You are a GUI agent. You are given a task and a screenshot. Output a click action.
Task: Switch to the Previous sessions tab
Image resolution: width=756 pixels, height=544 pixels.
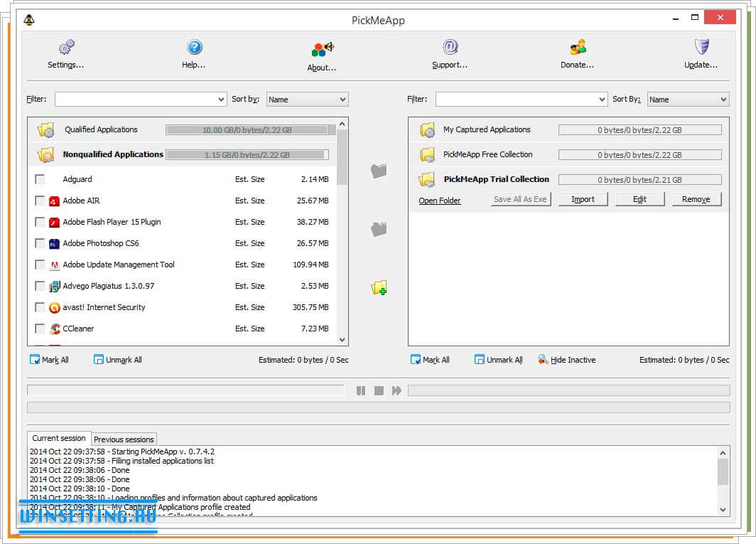point(124,439)
